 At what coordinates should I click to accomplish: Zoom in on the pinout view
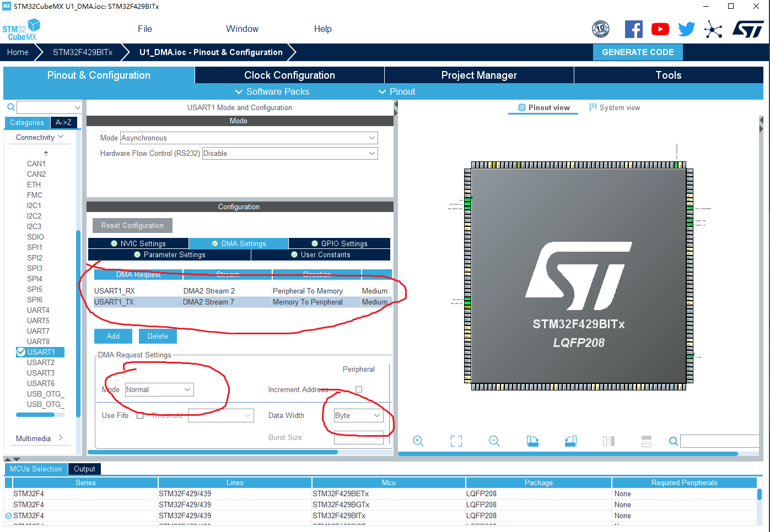click(418, 441)
